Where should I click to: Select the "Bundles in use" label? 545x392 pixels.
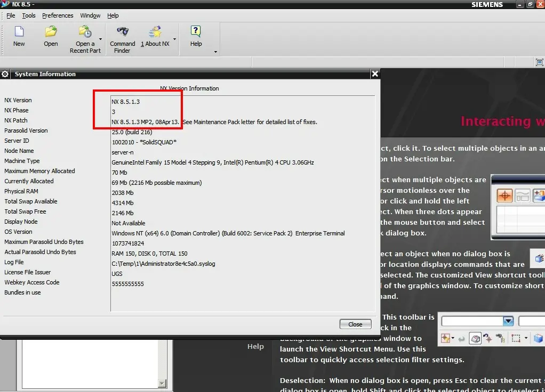coord(22,292)
